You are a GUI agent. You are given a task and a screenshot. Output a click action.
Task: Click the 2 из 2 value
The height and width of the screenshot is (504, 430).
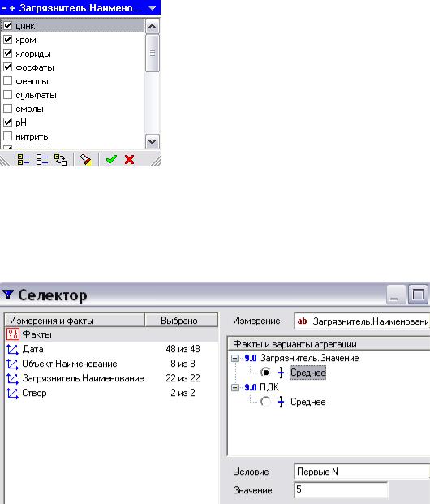point(183,393)
